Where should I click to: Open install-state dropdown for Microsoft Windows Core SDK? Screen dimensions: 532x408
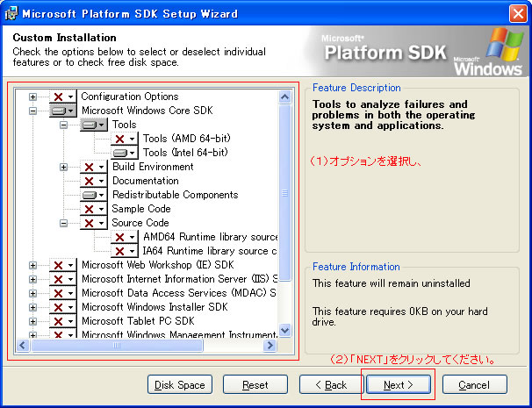tap(63, 111)
